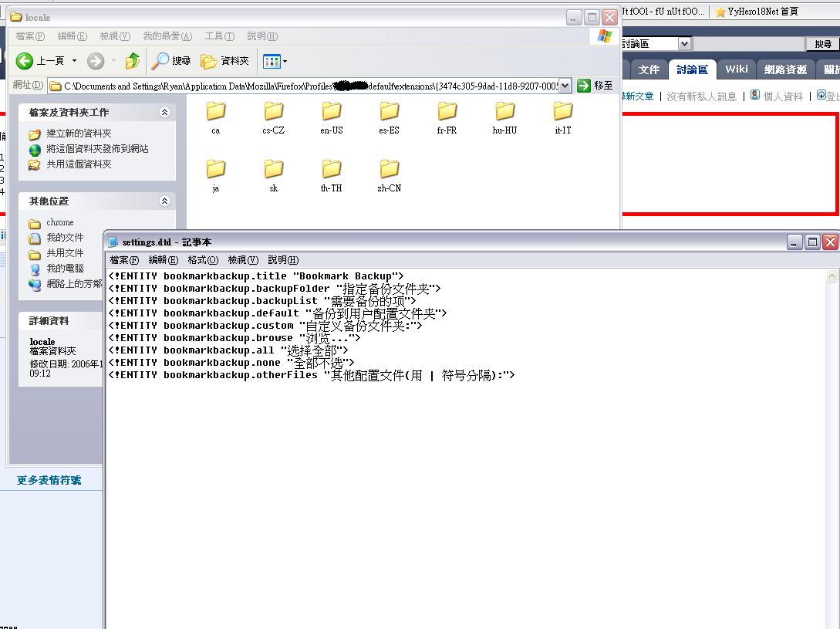Open the Views mode dropdown button
Viewport: 840px width, 629px height.
[x=275, y=61]
